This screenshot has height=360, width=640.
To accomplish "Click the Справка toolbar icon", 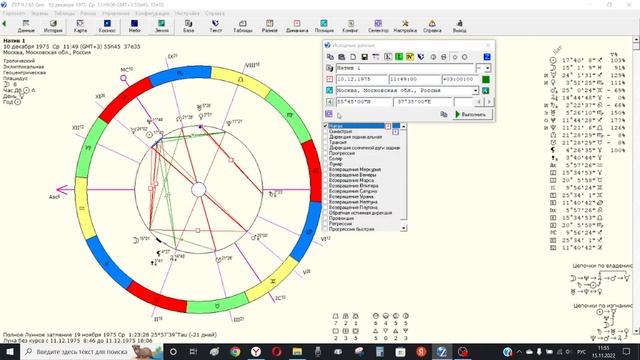I will 432,27.
